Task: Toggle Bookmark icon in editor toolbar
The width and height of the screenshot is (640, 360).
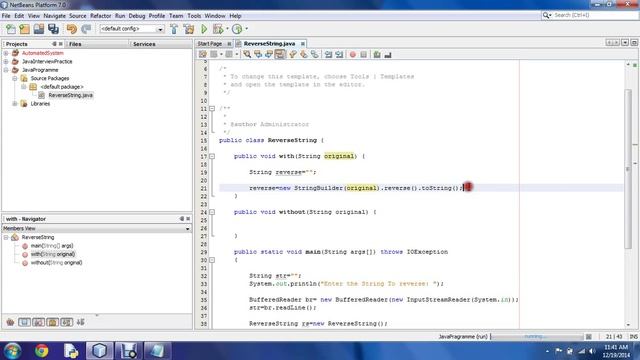Action: click(315, 54)
